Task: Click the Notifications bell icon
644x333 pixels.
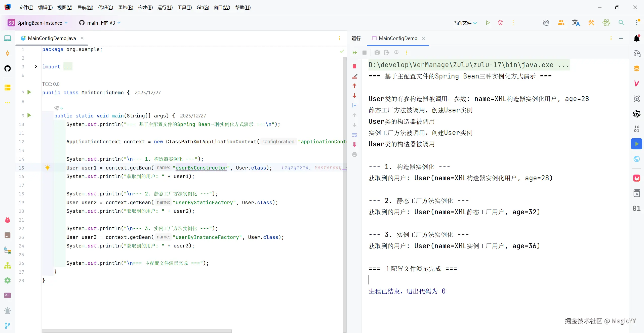Action: 637,38
